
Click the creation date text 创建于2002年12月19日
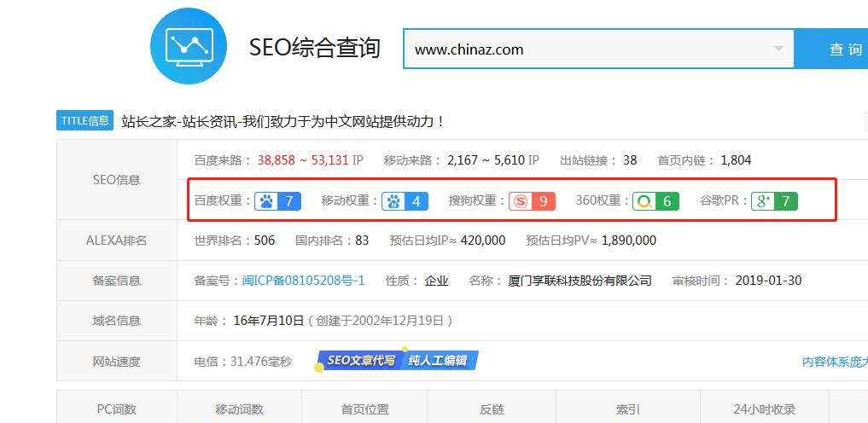381,321
